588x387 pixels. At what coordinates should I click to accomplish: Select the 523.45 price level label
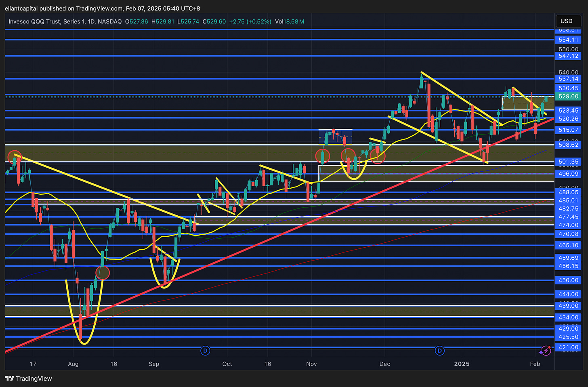569,110
